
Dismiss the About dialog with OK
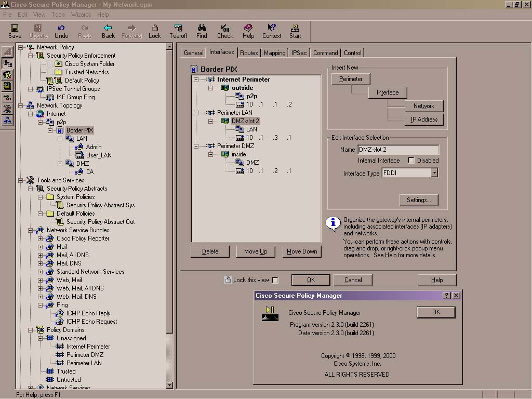(436, 312)
